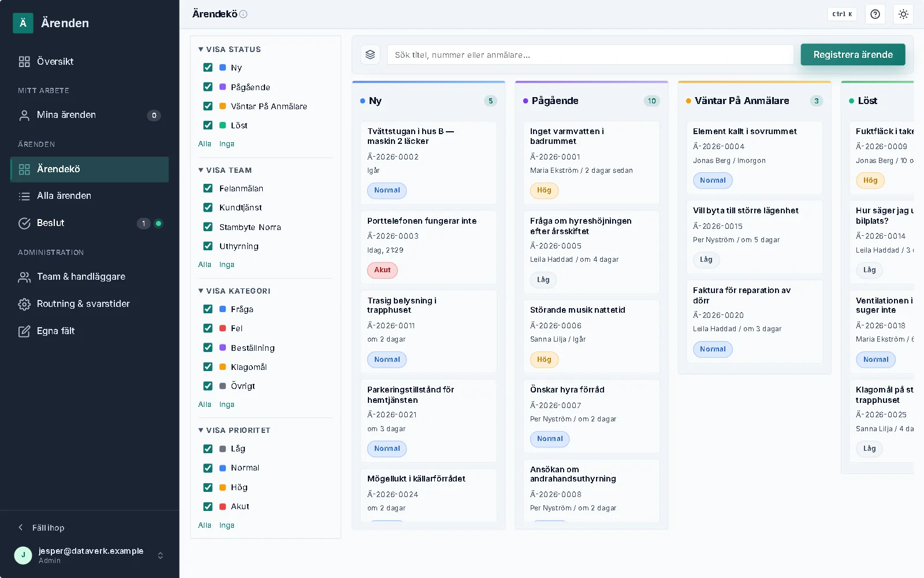Open Egna fält edit icon

point(24,331)
